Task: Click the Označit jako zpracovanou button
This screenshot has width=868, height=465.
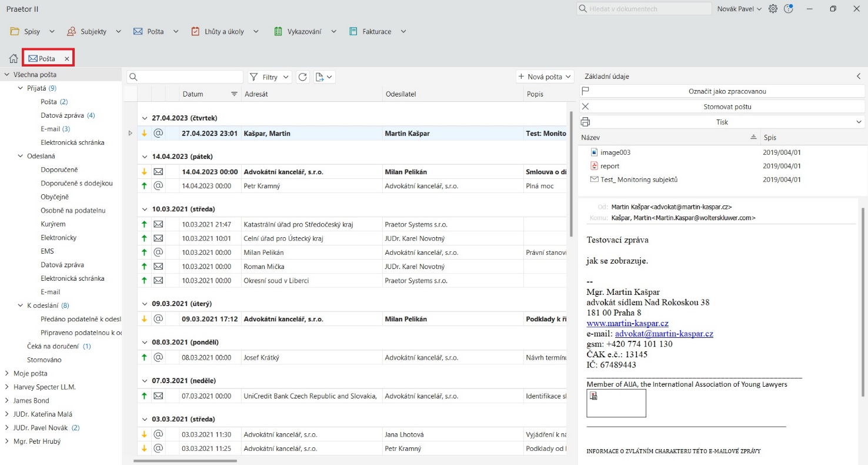Action: [722, 91]
